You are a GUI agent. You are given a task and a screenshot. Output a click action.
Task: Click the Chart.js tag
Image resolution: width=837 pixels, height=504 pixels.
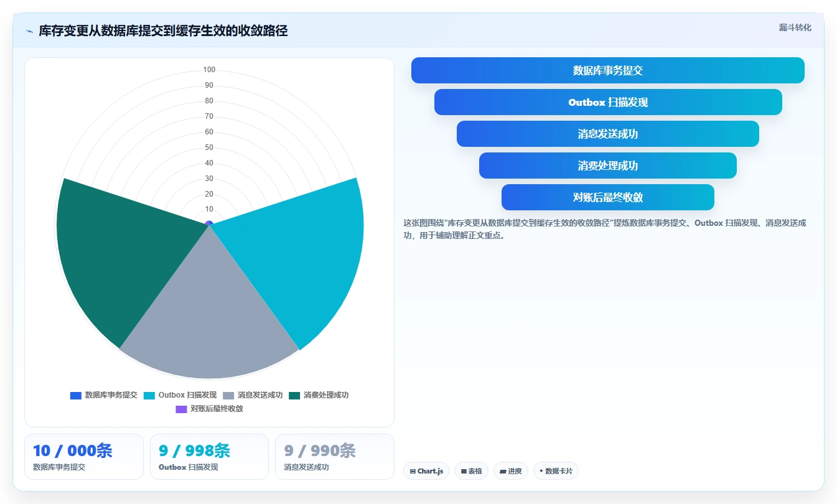coord(426,471)
